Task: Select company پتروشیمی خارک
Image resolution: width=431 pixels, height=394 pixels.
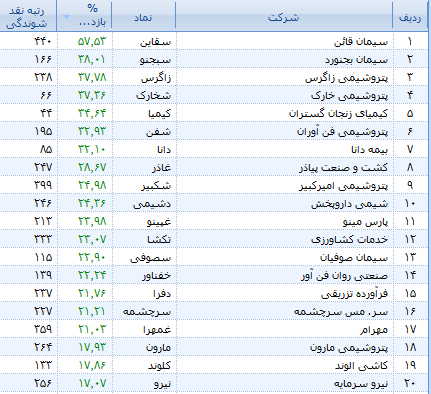Action: click(x=350, y=96)
